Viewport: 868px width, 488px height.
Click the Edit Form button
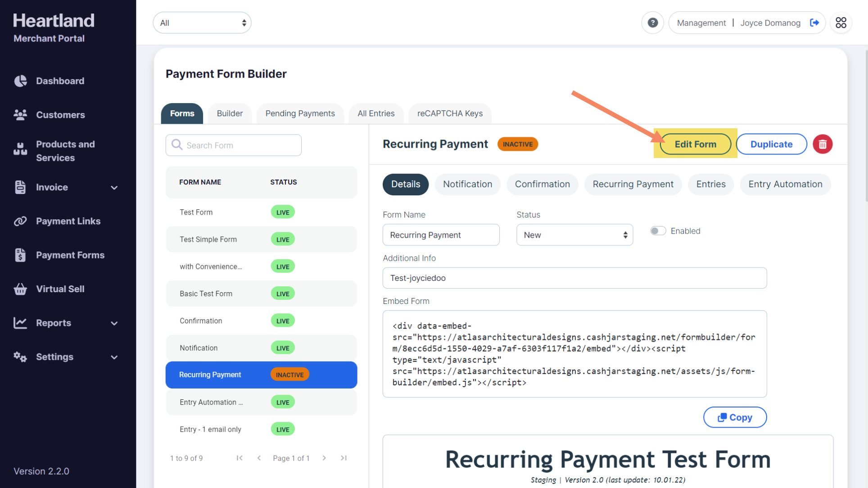click(695, 145)
